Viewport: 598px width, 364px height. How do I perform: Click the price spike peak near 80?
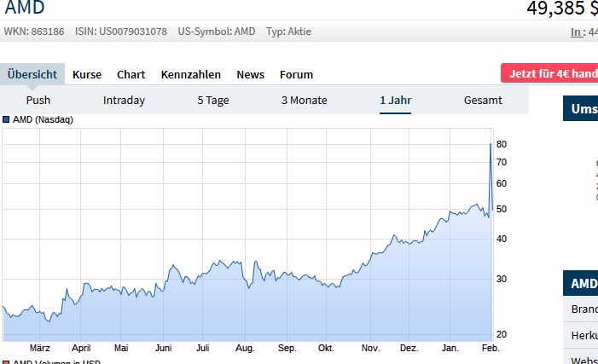click(490, 143)
